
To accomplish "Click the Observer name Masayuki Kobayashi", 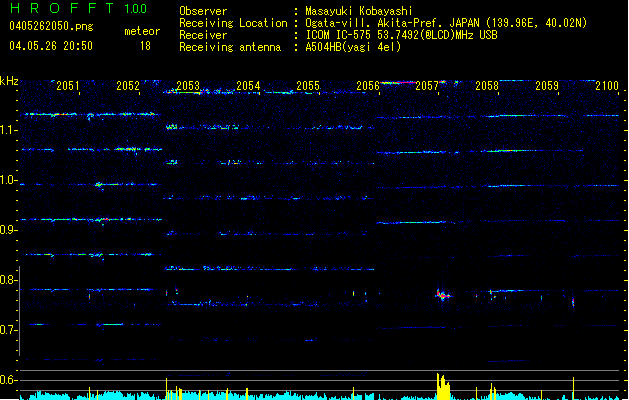I will coord(359,11).
